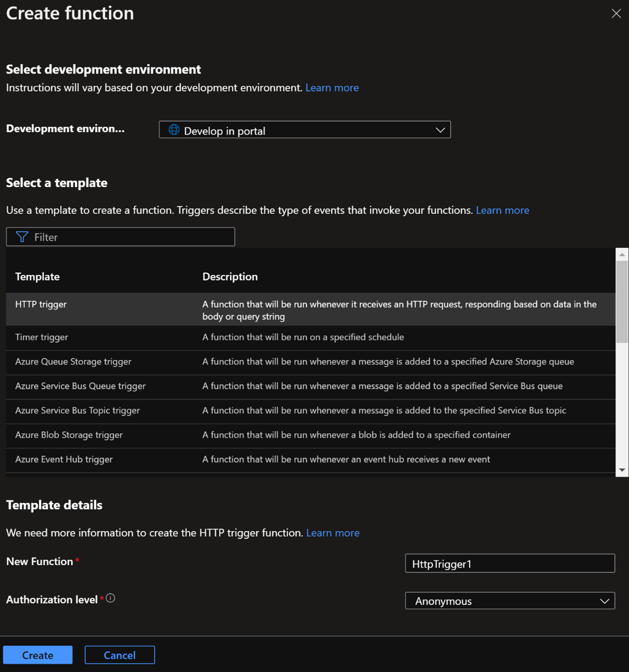Click the funnel filter icon
This screenshot has width=629, height=672.
pyautogui.click(x=22, y=237)
